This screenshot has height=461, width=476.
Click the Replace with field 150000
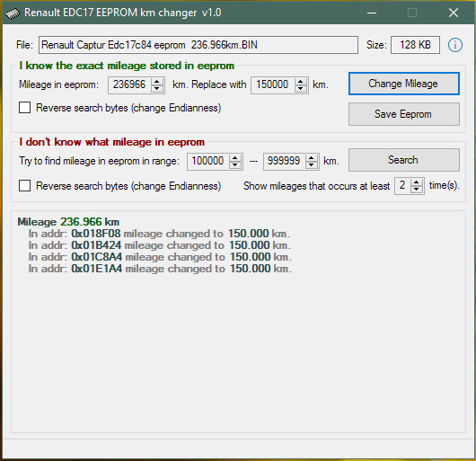click(x=273, y=84)
